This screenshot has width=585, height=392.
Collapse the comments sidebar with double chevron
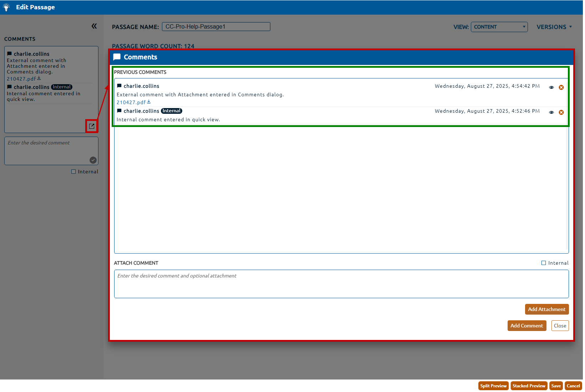[x=94, y=26]
